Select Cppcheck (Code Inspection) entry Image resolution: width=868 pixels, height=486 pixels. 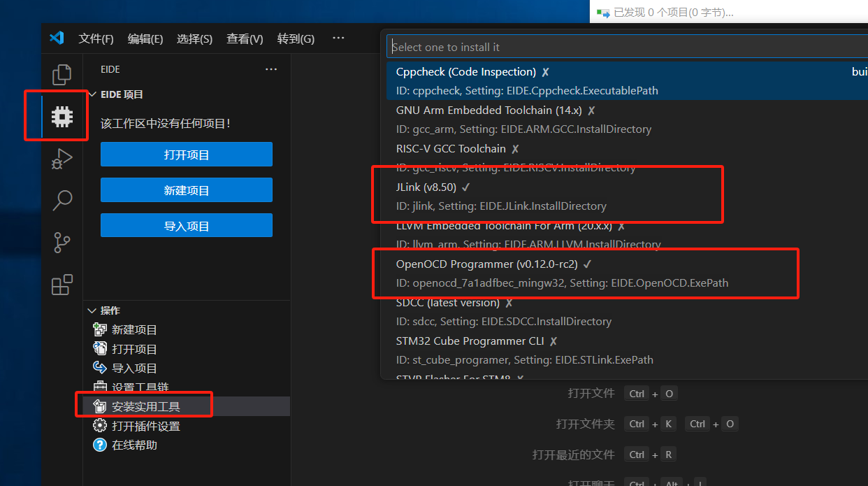[627, 81]
